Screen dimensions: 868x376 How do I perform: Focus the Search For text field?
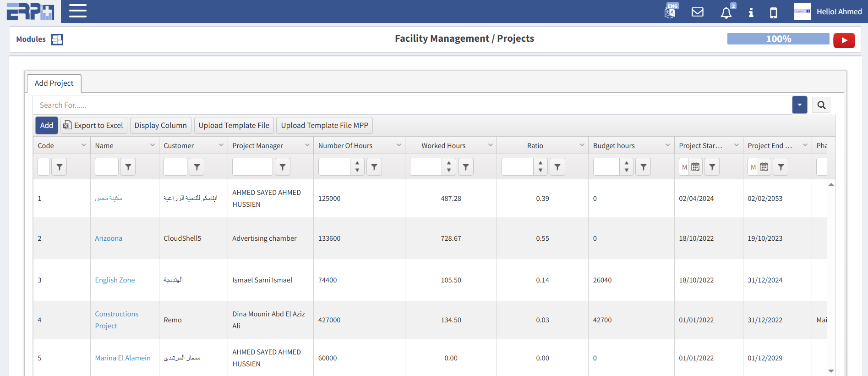412,105
